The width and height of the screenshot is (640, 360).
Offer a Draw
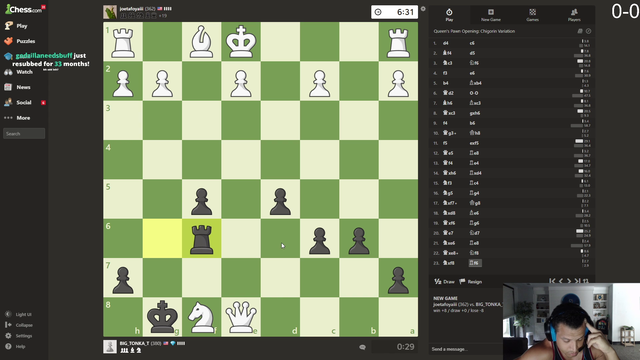pyautogui.click(x=444, y=282)
